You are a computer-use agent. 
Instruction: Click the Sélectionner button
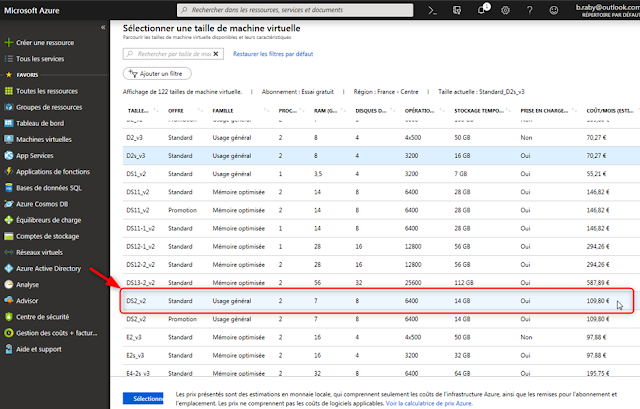click(143, 398)
